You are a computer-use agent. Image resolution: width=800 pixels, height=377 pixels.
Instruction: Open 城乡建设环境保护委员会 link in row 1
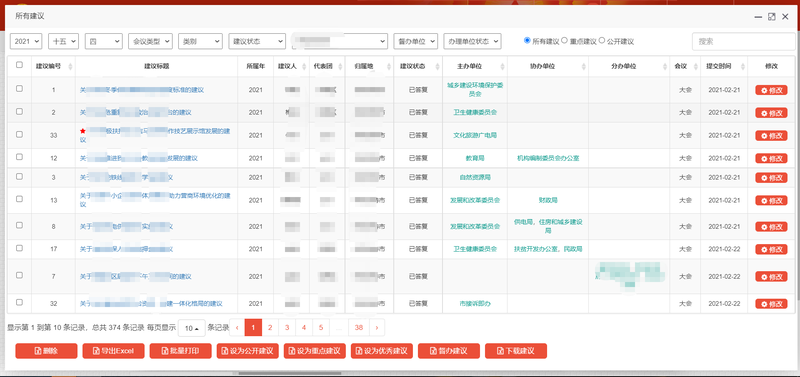tap(475, 90)
